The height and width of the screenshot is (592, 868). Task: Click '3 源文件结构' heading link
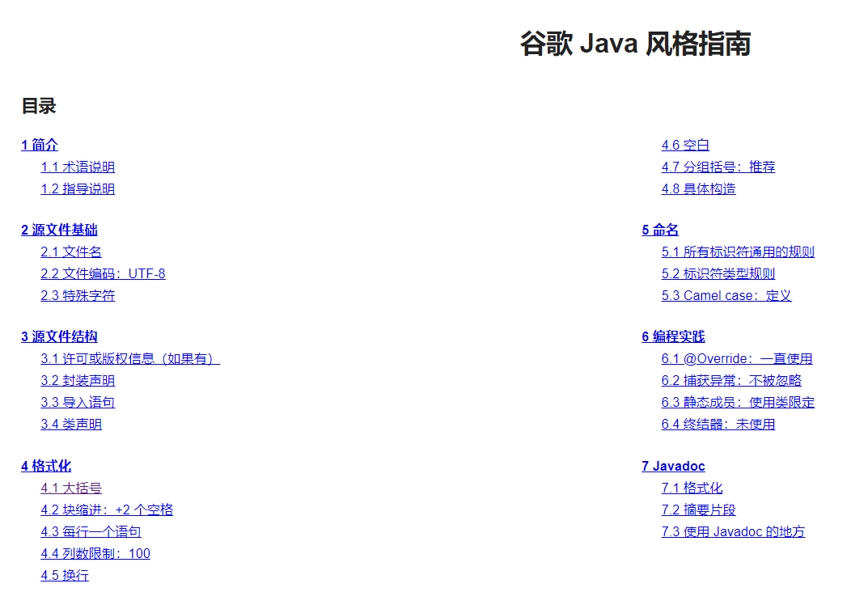[59, 337]
